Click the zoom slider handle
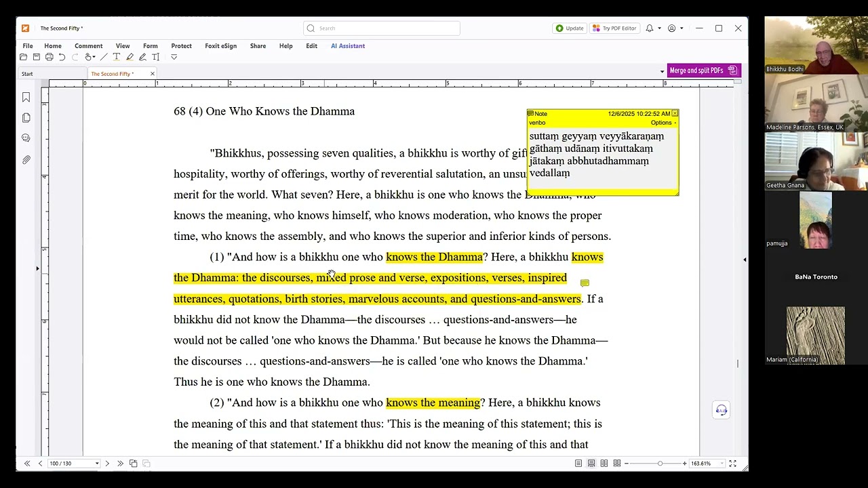The image size is (868, 488). coord(660,464)
